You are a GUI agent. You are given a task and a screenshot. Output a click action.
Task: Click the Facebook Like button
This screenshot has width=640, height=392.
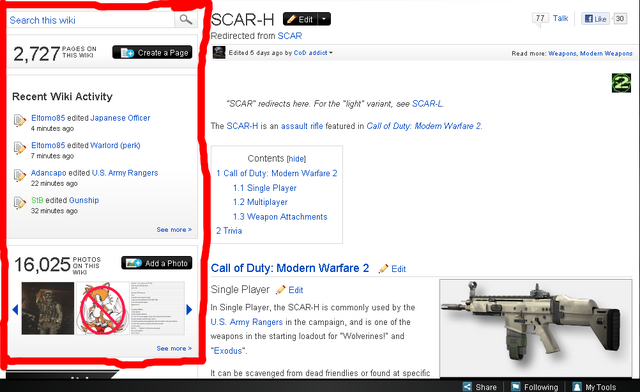point(595,19)
